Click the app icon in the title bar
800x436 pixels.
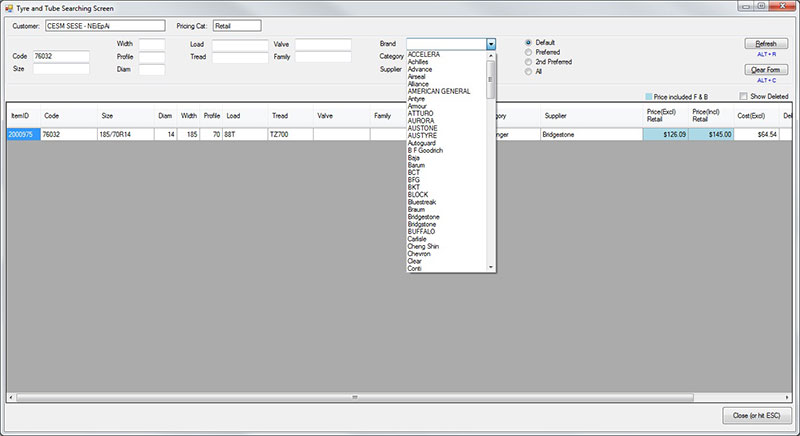[9, 7]
